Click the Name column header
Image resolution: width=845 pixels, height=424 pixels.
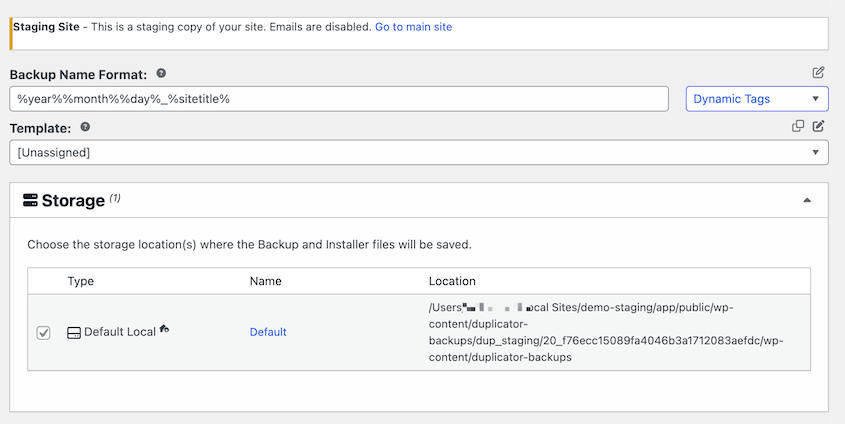(266, 281)
